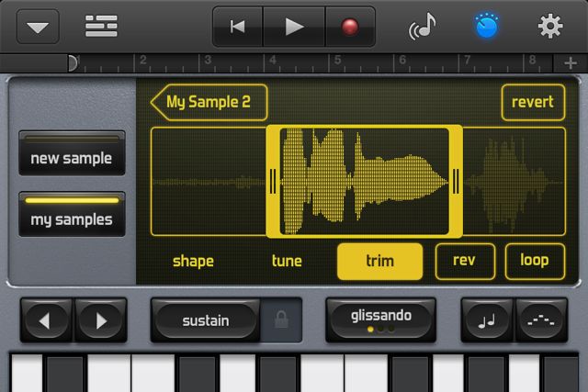
Task: Start a new sample
Action: (72, 153)
